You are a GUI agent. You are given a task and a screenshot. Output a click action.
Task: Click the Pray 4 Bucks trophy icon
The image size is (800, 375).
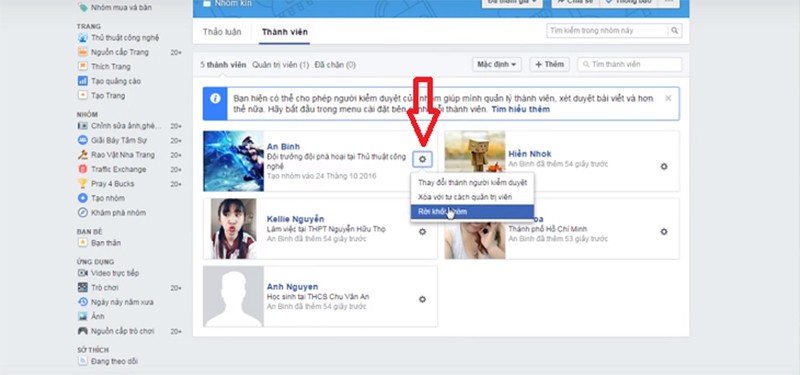click(x=83, y=184)
